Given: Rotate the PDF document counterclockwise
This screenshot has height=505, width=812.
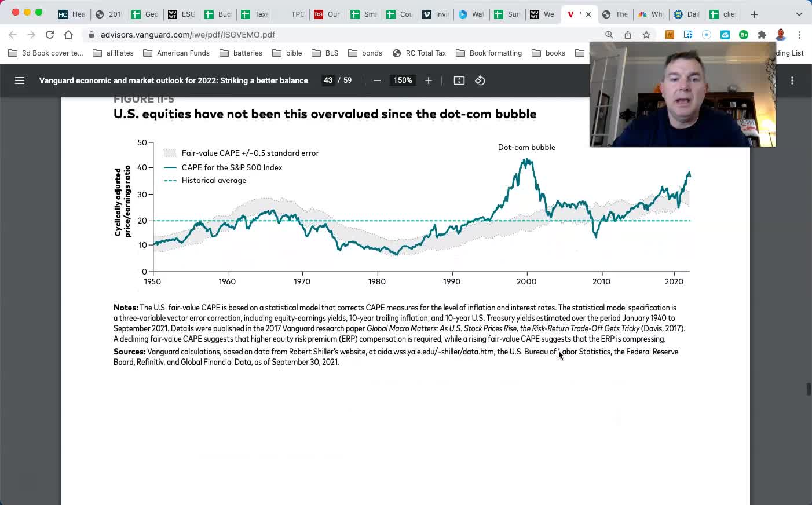Looking at the screenshot, I should click(x=480, y=80).
